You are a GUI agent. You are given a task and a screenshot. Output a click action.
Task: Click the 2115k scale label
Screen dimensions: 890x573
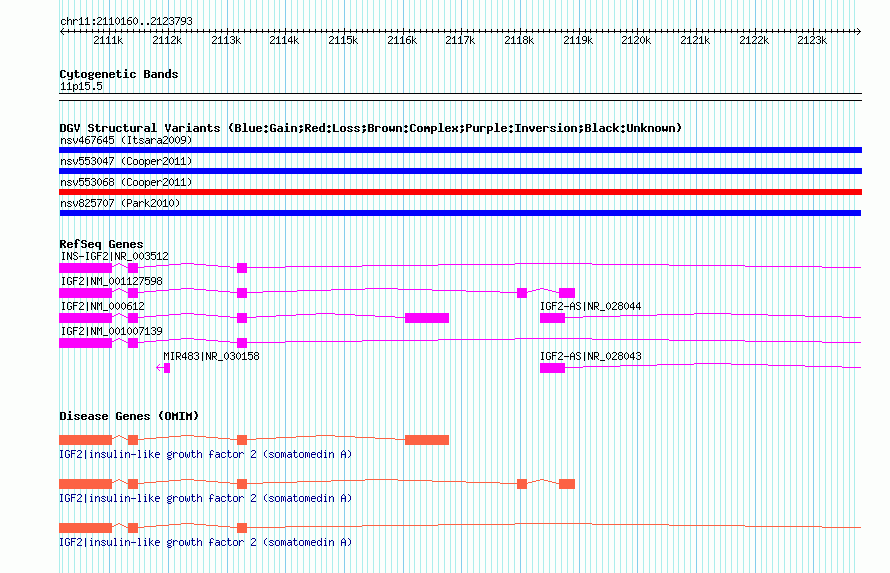click(343, 40)
